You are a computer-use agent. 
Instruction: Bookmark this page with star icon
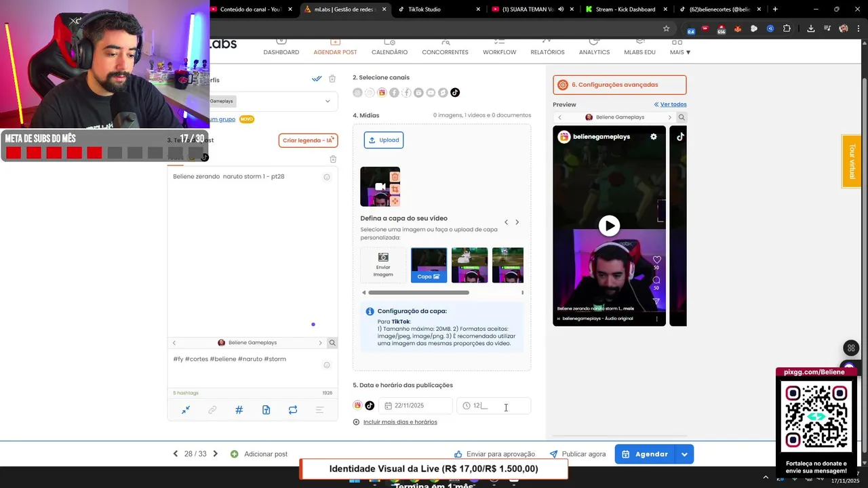tap(667, 28)
